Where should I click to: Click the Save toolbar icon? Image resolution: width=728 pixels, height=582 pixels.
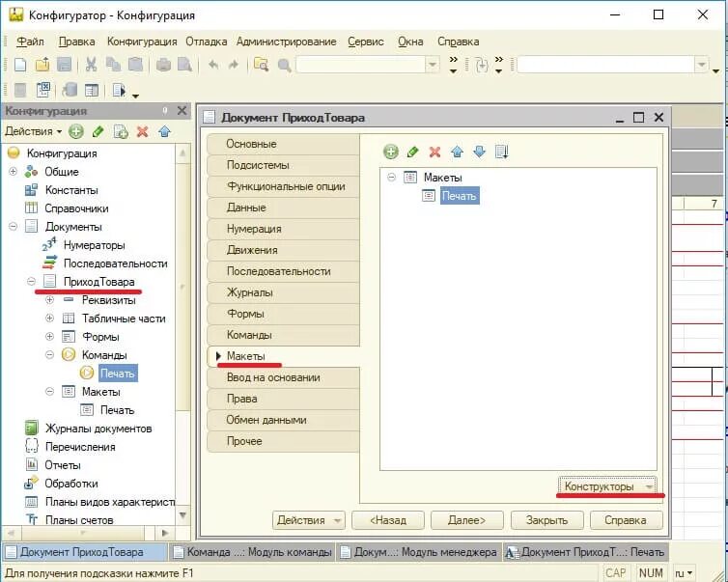point(64,65)
